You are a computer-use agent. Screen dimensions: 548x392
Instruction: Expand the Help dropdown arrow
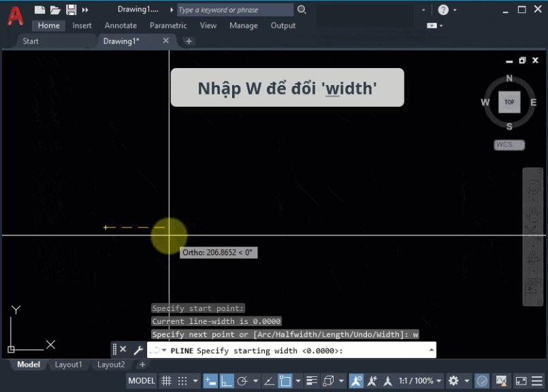point(455,10)
